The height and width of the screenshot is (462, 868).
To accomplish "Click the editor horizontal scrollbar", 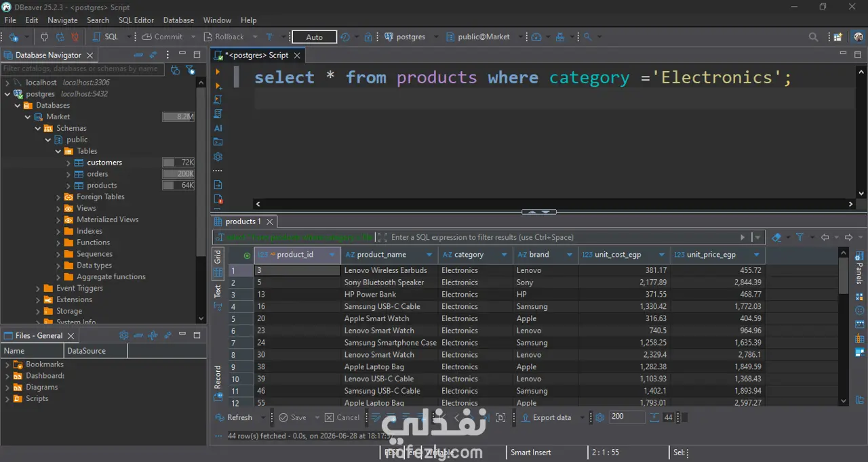I will [x=553, y=204].
